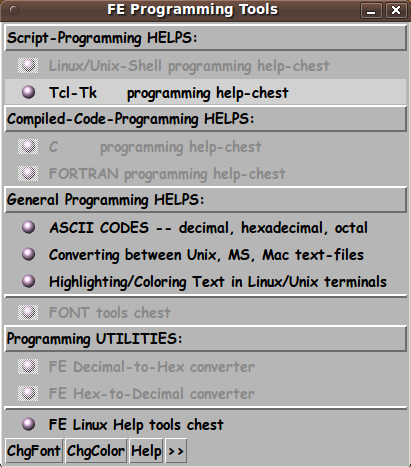Click the sphere icon next to ASCII CODES
Viewport: 411px width, 467px height.
(28, 227)
